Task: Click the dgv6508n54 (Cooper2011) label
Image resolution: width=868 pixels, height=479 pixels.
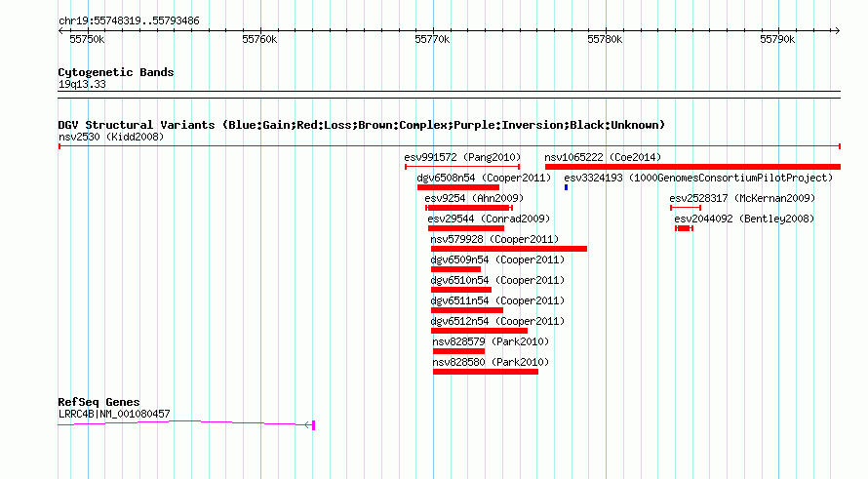Action: point(484,178)
